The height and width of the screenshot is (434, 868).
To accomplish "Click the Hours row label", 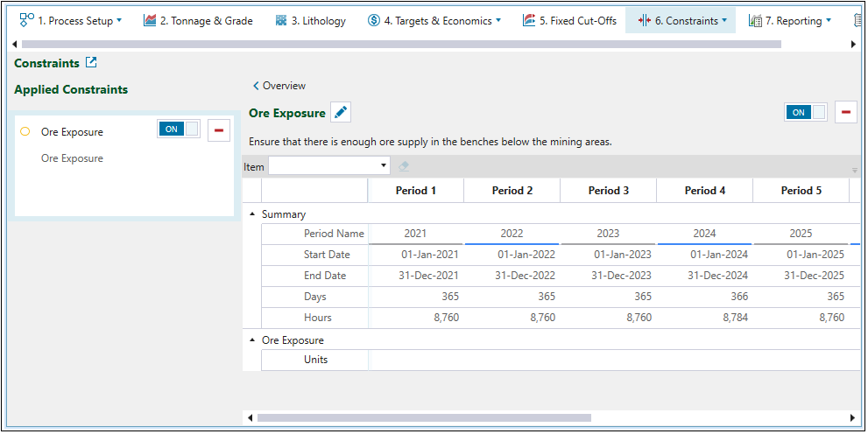I will point(318,318).
